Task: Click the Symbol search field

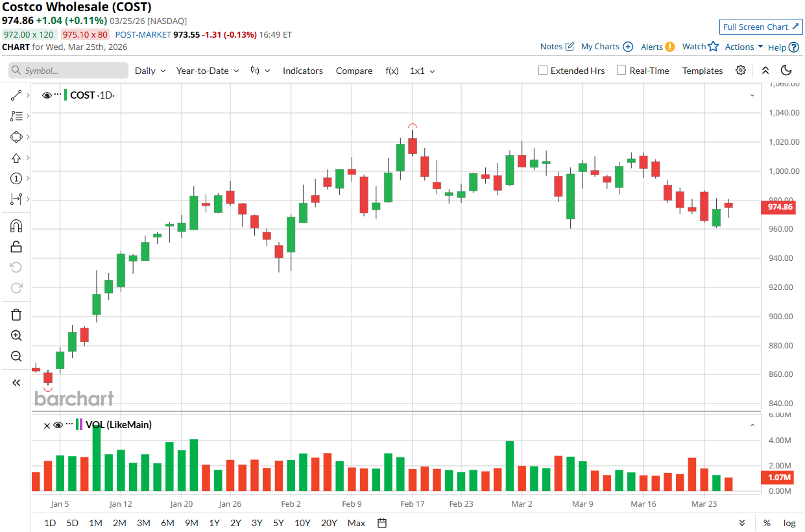Action: (x=68, y=71)
